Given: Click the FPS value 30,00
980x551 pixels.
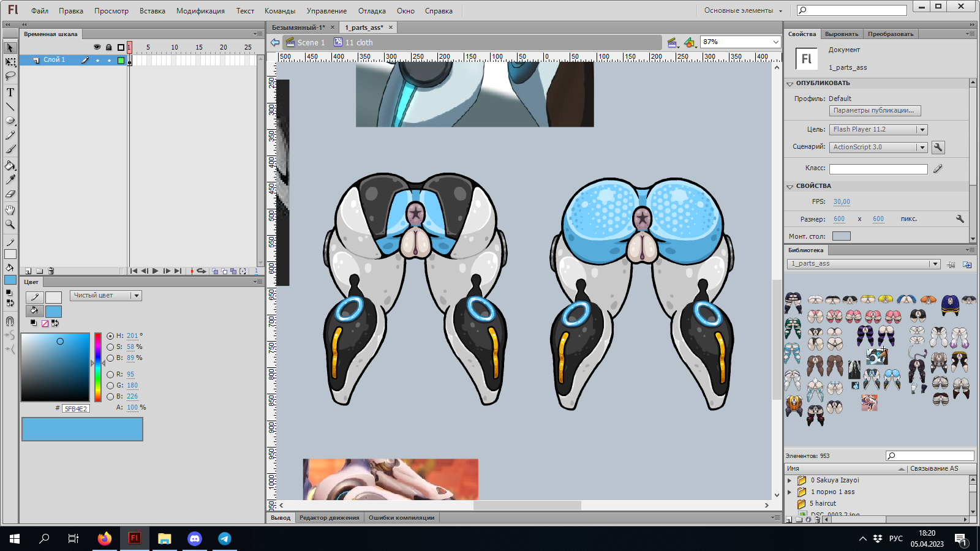Looking at the screenshot, I should (842, 201).
